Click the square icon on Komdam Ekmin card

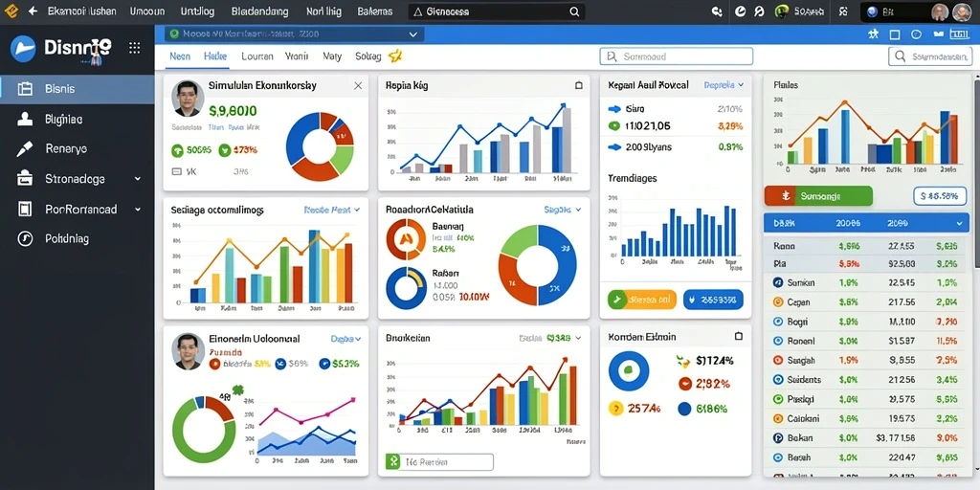click(739, 336)
